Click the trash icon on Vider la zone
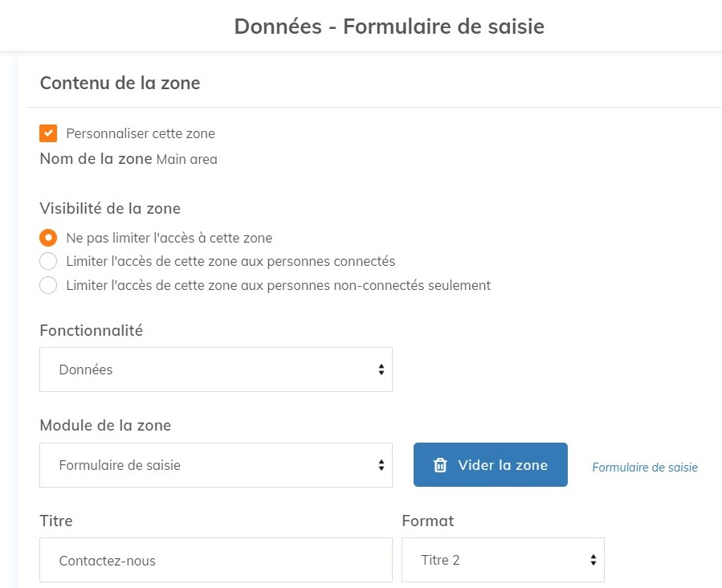 point(440,465)
